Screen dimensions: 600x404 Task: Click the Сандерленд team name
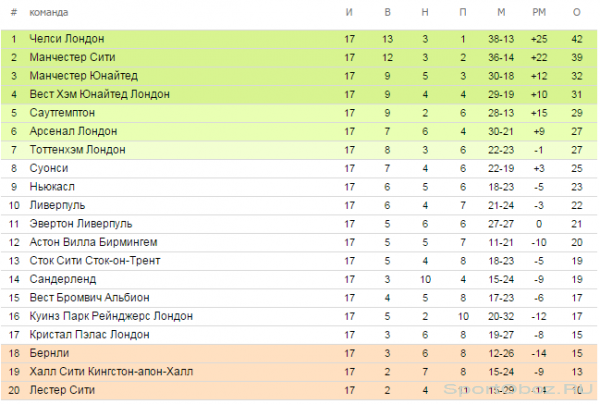(x=63, y=279)
